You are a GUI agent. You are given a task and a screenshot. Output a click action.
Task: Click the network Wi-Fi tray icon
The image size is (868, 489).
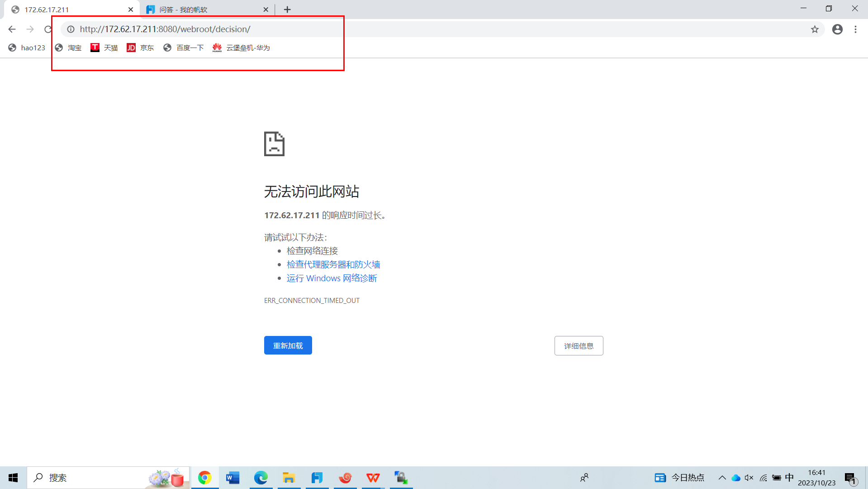pos(763,478)
